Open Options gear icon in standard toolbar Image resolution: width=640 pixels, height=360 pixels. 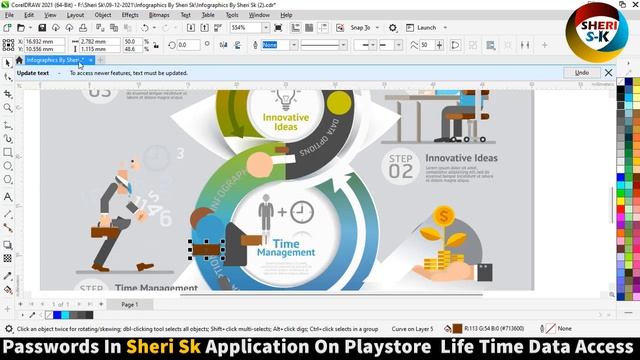click(393, 28)
